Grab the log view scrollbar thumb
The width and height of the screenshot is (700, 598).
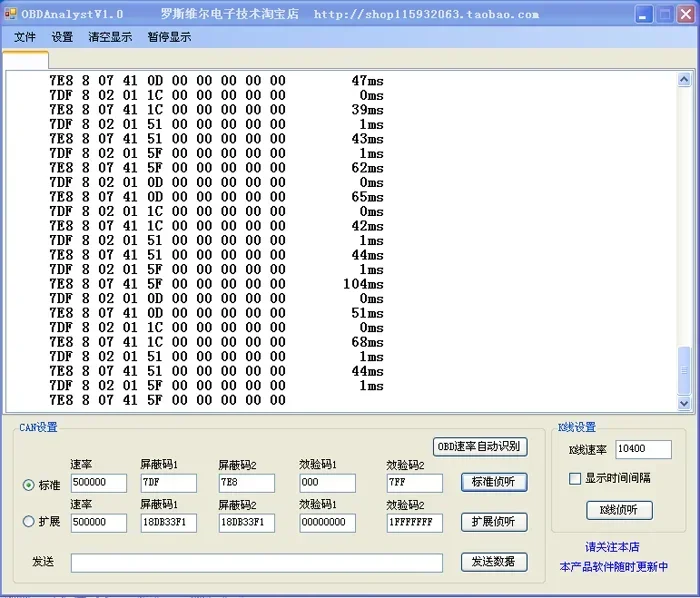point(684,370)
